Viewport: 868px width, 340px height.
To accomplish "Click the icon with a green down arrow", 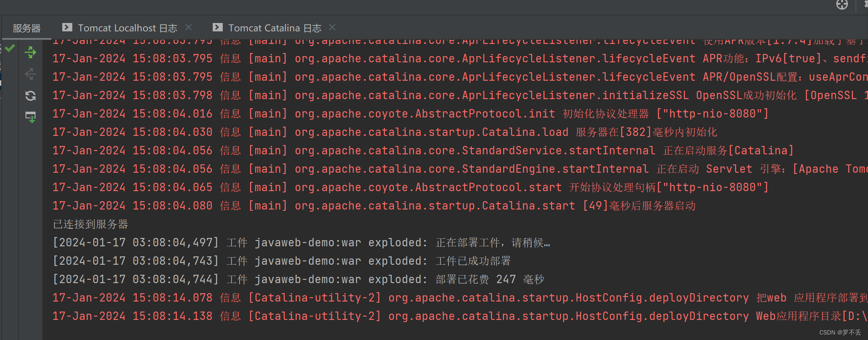I will (31, 117).
